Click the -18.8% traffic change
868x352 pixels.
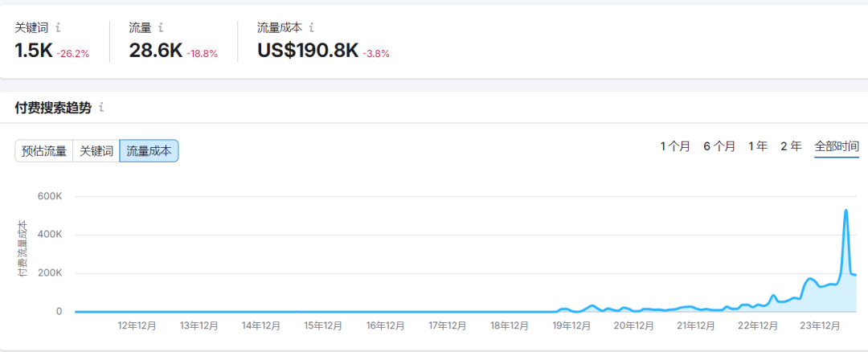click(x=202, y=54)
